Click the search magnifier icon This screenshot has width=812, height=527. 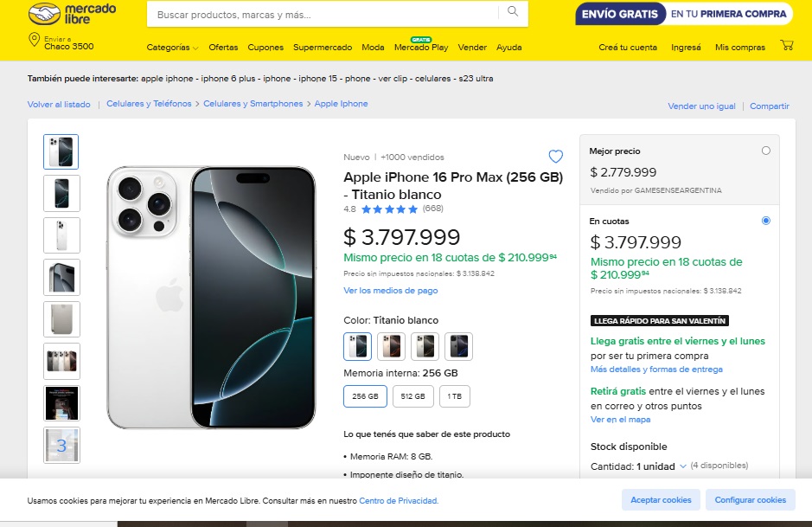pos(513,12)
